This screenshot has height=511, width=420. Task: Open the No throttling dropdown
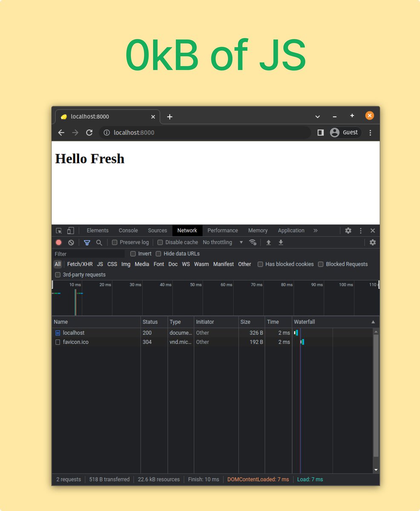click(223, 242)
